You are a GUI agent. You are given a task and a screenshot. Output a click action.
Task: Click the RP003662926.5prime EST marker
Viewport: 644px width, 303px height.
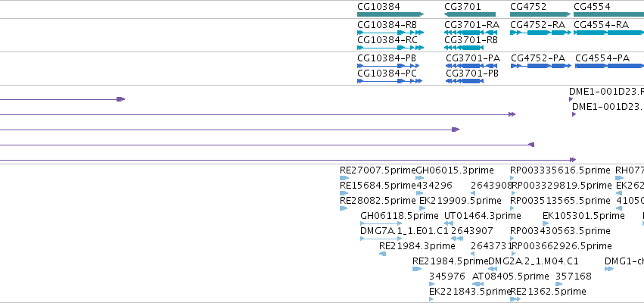point(513,254)
